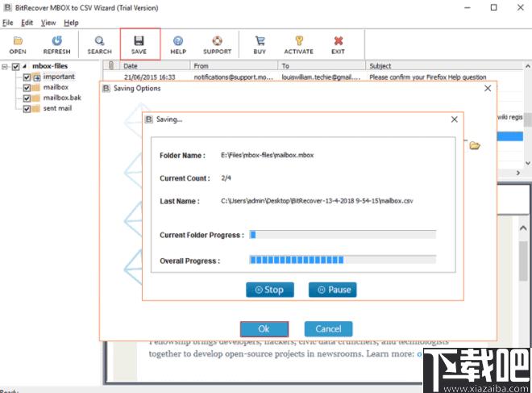Sort emails by From column

[234, 65]
